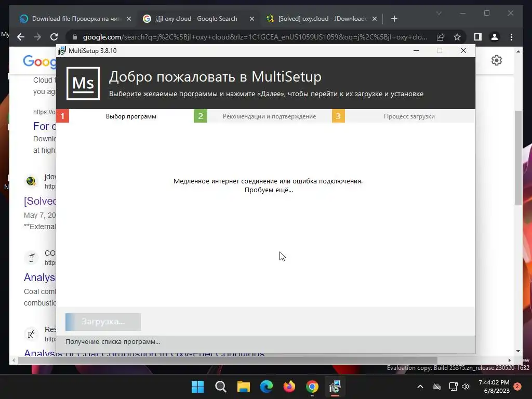Close the Download file tab

129,19
